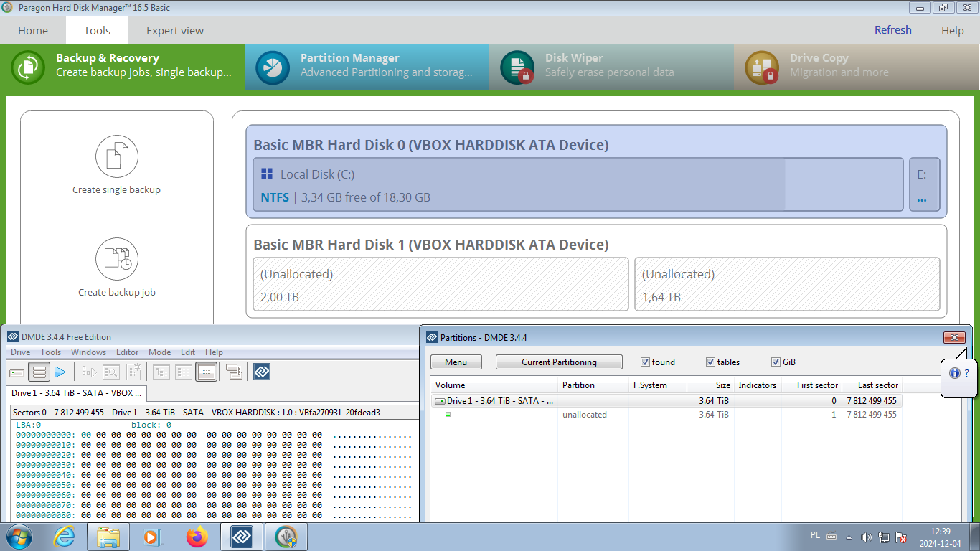980x551 pixels.
Task: Click the DMDE new-item sparkle toolbar icon
Action: tap(133, 372)
